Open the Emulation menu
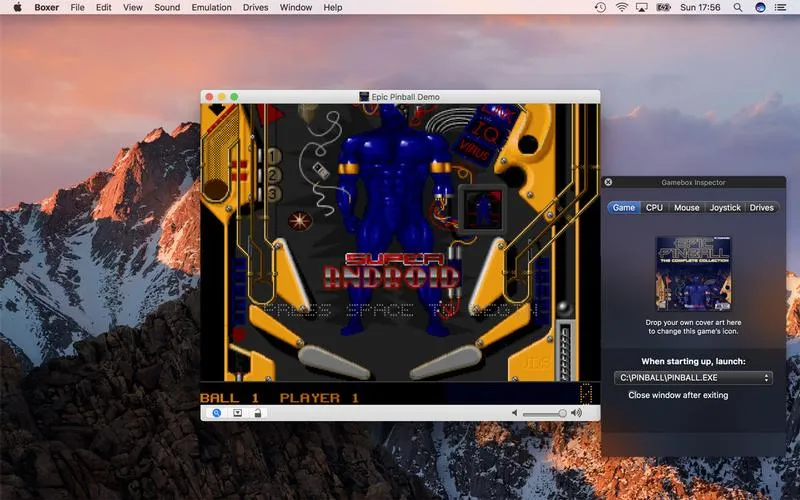The image size is (800, 500). click(x=211, y=7)
